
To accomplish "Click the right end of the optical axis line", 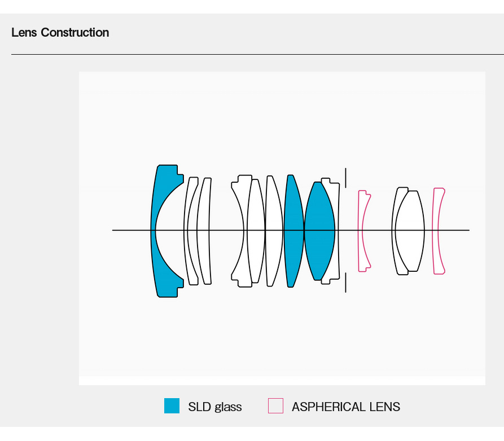I will (467, 230).
